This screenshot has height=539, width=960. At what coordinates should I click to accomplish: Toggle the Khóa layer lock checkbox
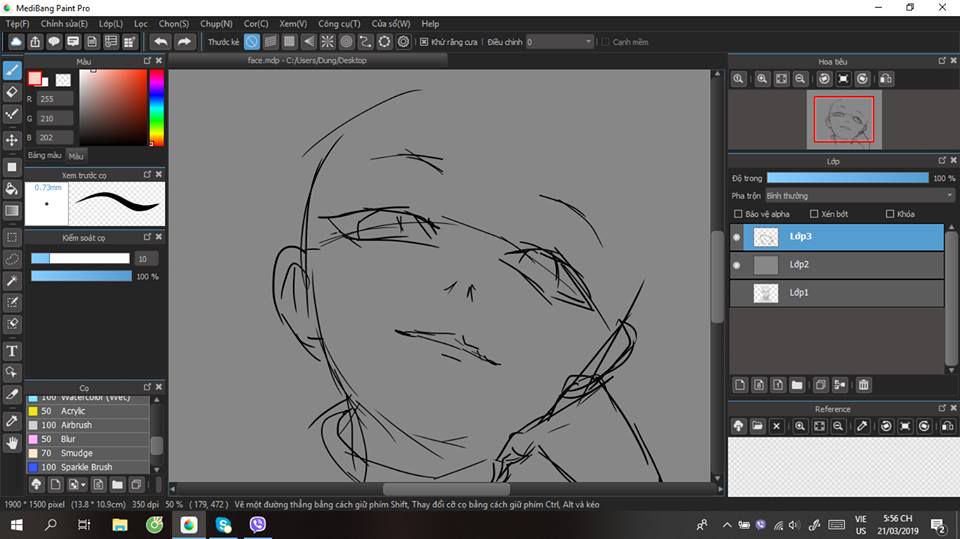click(890, 214)
